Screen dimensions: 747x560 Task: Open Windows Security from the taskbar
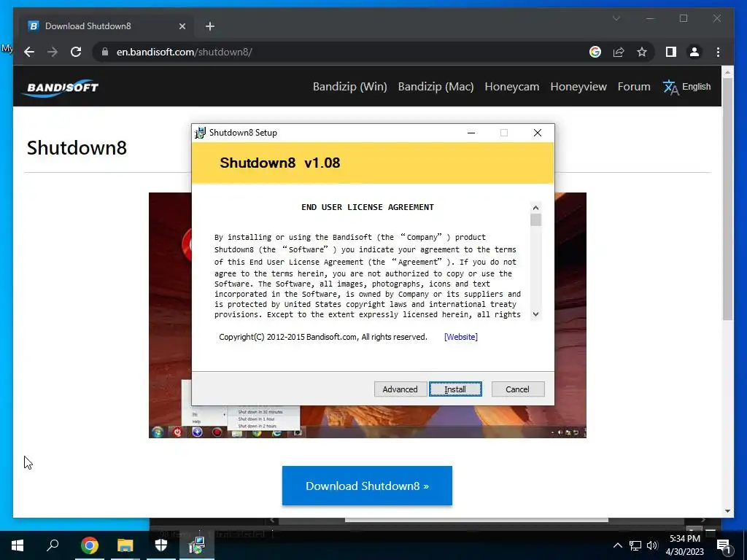point(161,545)
